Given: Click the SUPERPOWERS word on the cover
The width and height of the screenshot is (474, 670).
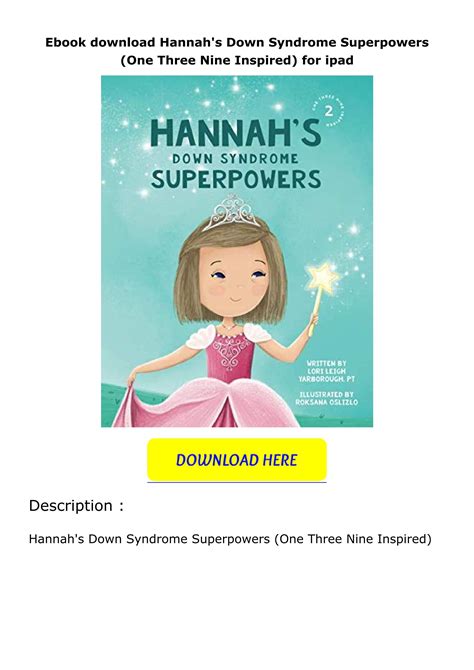Looking at the screenshot, I should click(x=236, y=179).
